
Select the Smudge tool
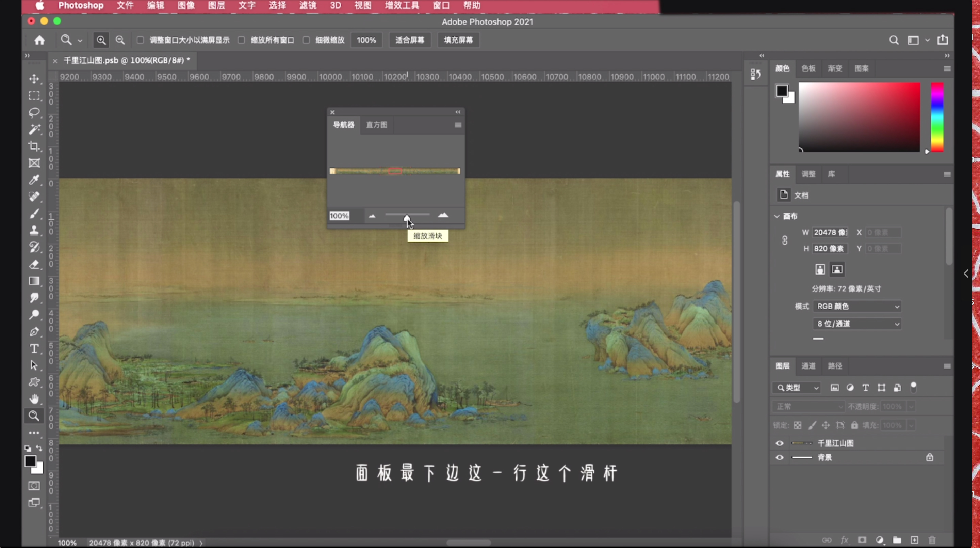pyautogui.click(x=34, y=298)
